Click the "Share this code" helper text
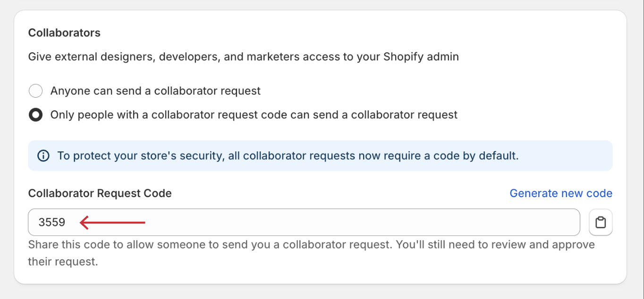Viewport: 644px width, 299px height. pos(312,253)
